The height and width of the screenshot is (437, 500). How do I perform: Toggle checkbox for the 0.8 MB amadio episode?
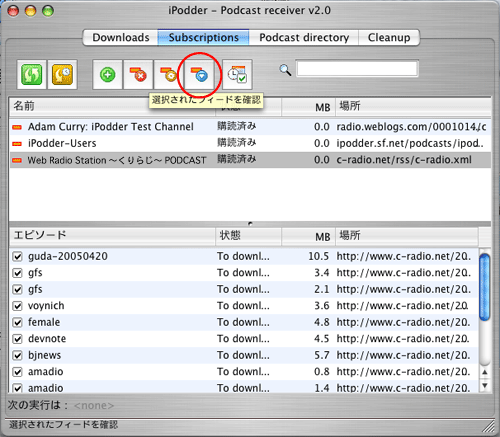(x=17, y=372)
